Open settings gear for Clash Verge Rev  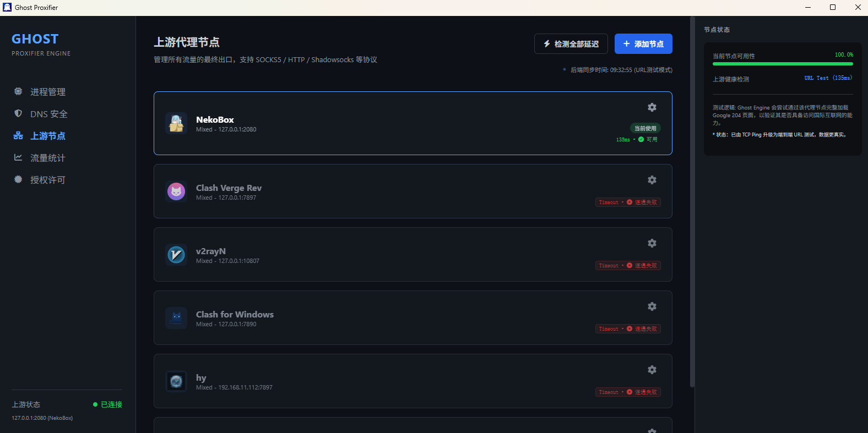(652, 180)
